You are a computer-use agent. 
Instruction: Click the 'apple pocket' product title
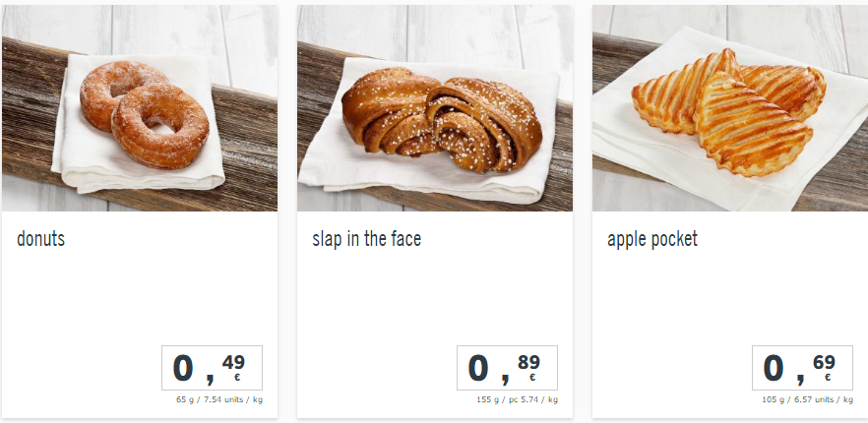[x=652, y=239]
